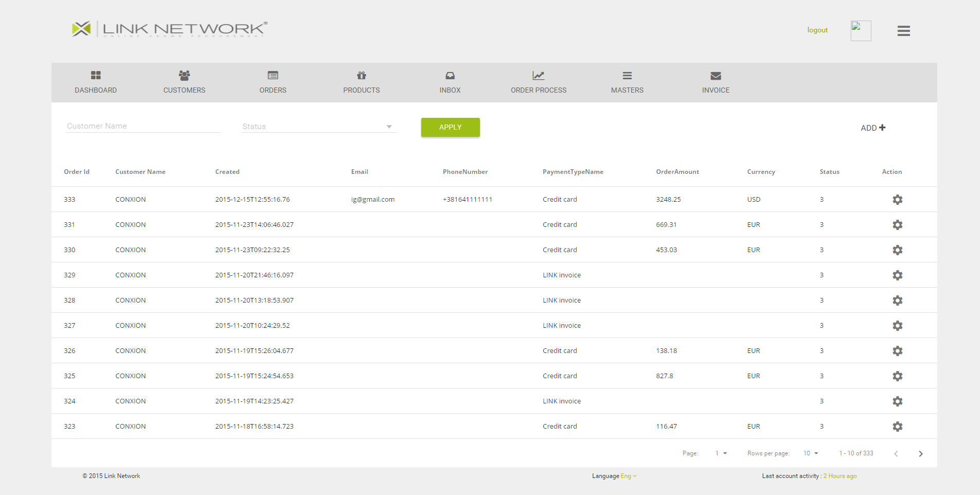Open the gear action for order 333
This screenshot has height=495, width=980.
(897, 200)
